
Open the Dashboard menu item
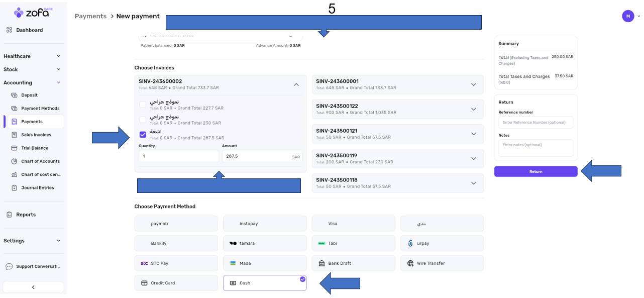click(x=29, y=30)
